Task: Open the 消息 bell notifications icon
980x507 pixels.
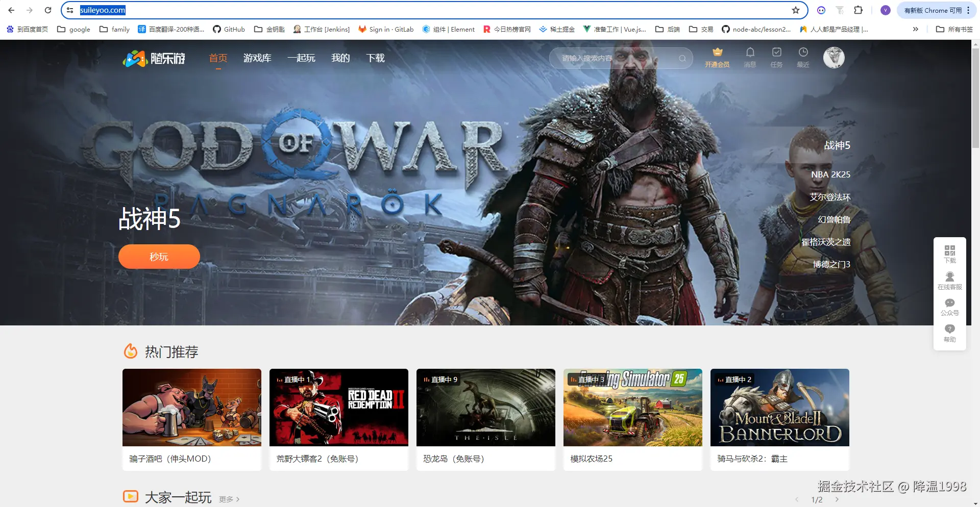Action: pos(750,53)
